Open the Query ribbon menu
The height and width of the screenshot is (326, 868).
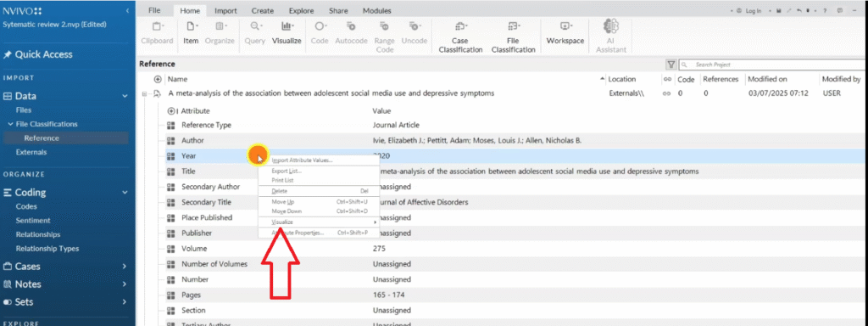(254, 33)
